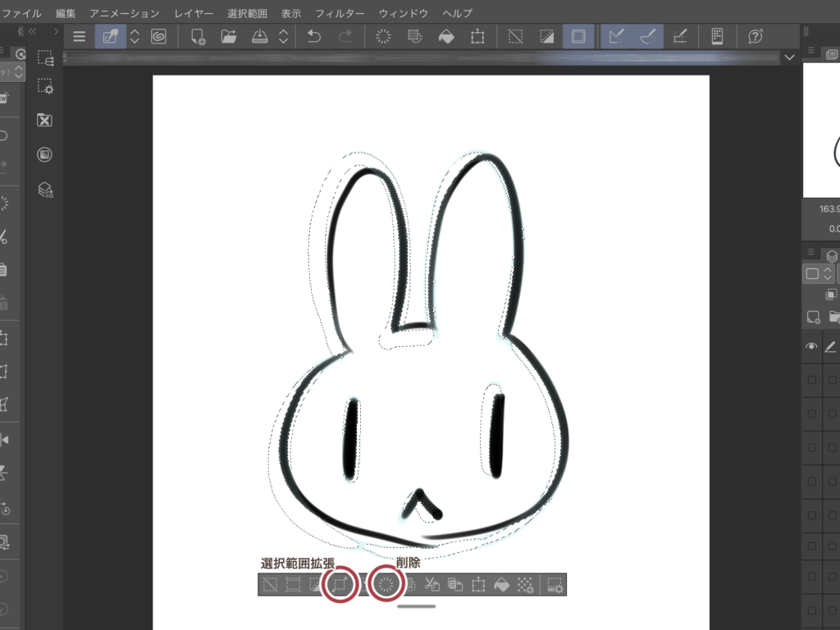Toggle snap to grid
Viewport: 840px width, 630px height.
[x=680, y=36]
